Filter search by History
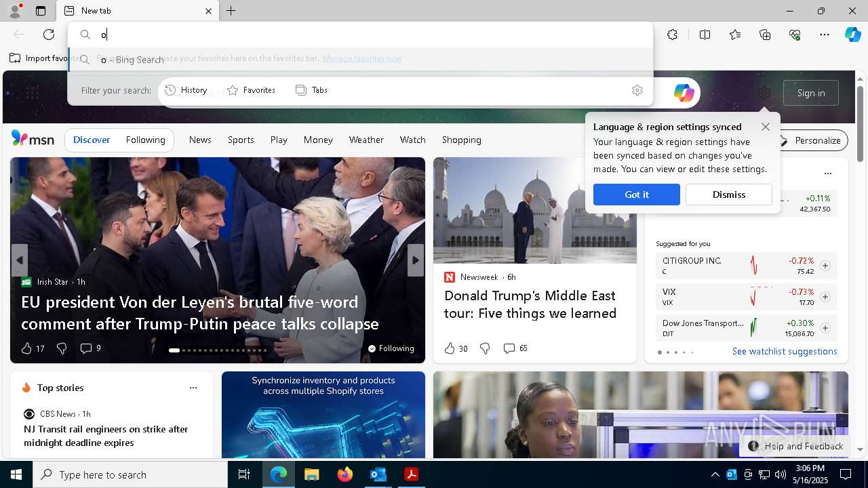The width and height of the screenshot is (868, 488). pos(186,90)
